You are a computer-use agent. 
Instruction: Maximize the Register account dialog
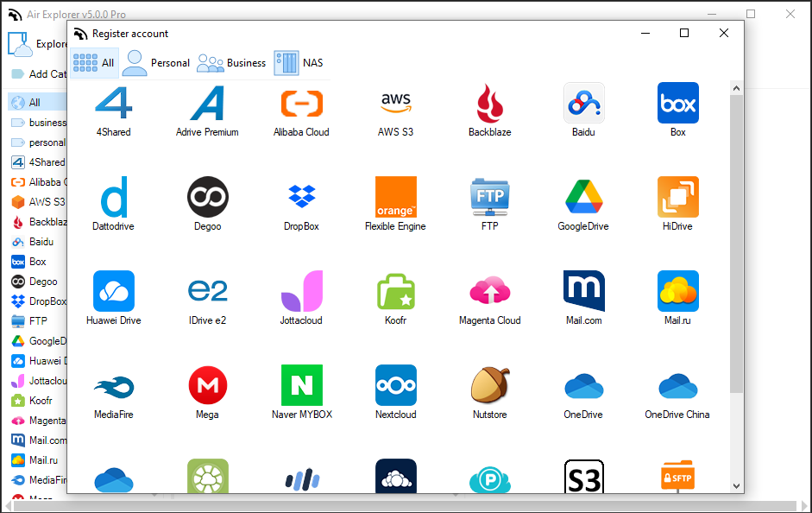[684, 33]
